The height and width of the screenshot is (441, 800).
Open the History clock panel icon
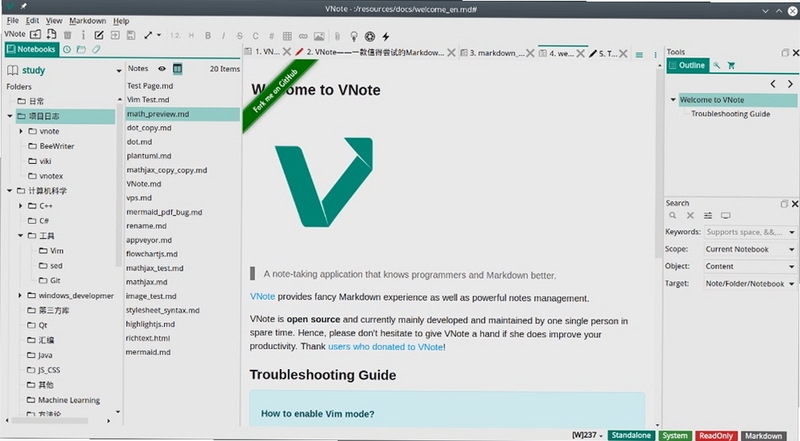[66, 50]
